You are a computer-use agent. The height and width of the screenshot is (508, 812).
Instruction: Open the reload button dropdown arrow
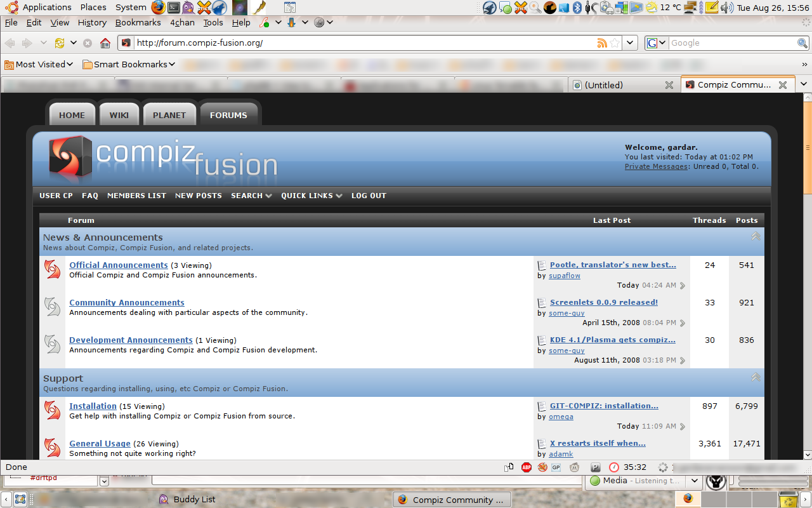(x=74, y=43)
